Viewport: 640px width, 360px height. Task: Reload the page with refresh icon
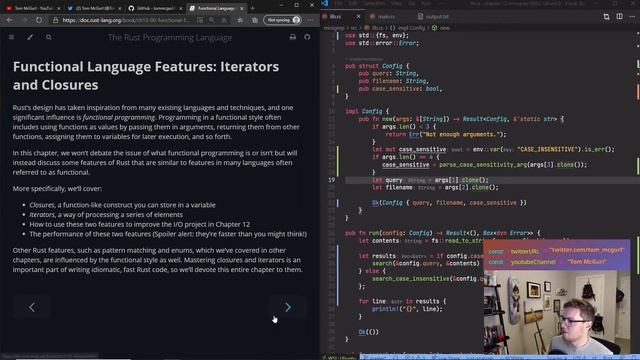(39, 20)
